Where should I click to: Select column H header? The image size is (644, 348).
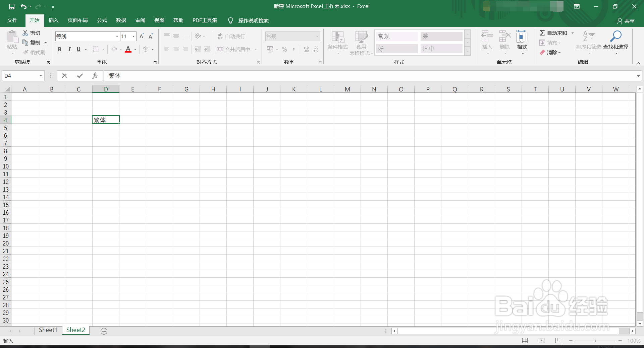(213, 89)
